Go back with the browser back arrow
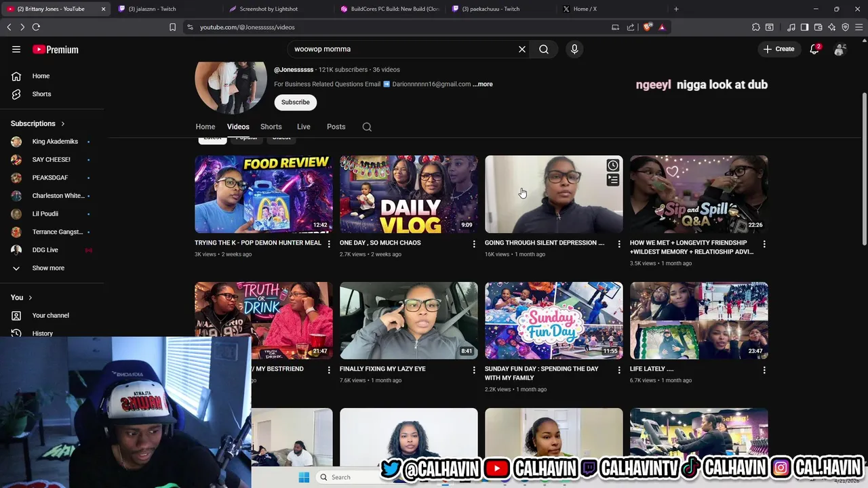Image resolution: width=868 pixels, height=488 pixels. 9,27
